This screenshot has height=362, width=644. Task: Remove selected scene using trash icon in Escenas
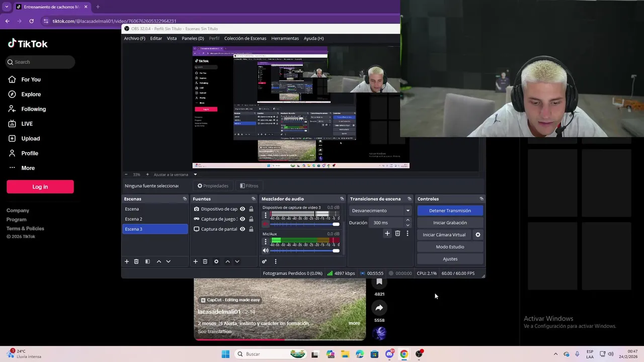click(136, 261)
